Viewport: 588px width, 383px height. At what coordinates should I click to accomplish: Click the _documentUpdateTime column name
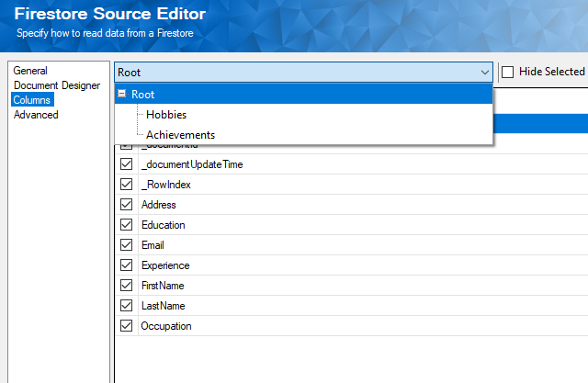[x=192, y=164]
